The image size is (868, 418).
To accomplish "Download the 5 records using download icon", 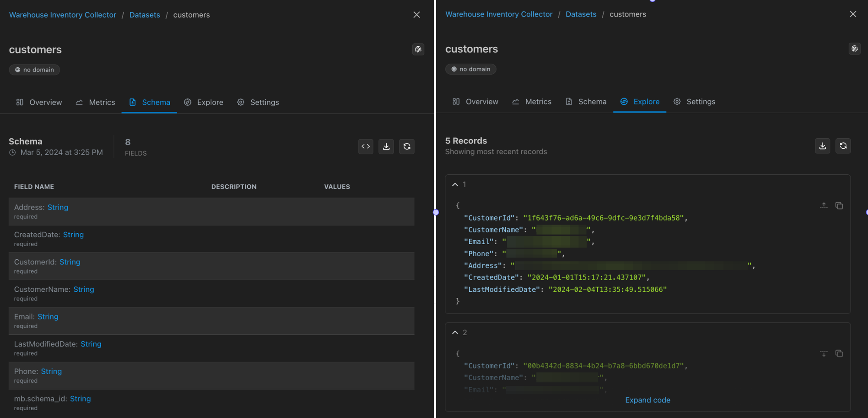I will coord(822,146).
